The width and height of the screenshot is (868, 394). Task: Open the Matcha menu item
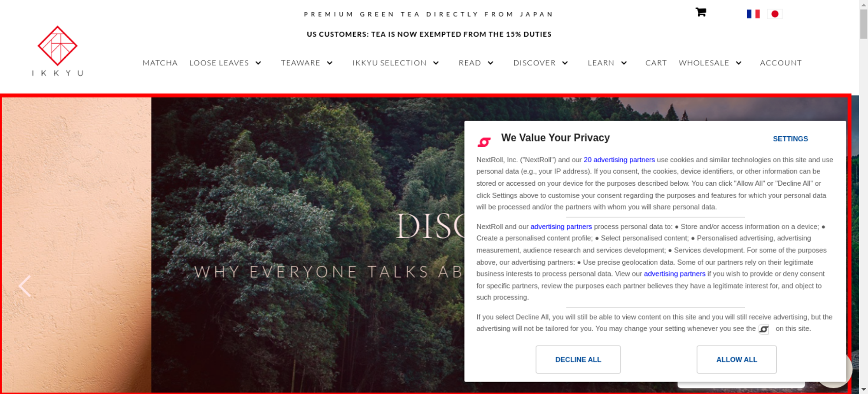click(160, 63)
